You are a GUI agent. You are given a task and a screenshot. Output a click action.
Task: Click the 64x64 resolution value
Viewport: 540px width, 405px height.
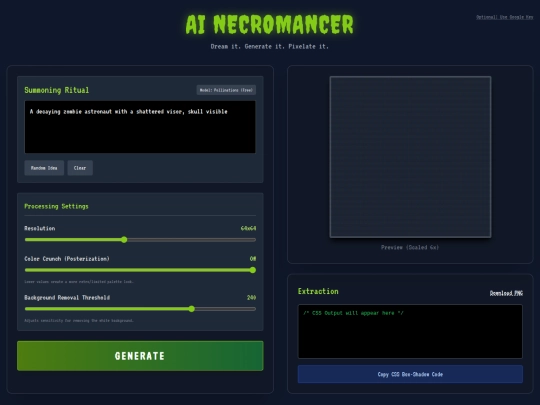tap(248, 228)
